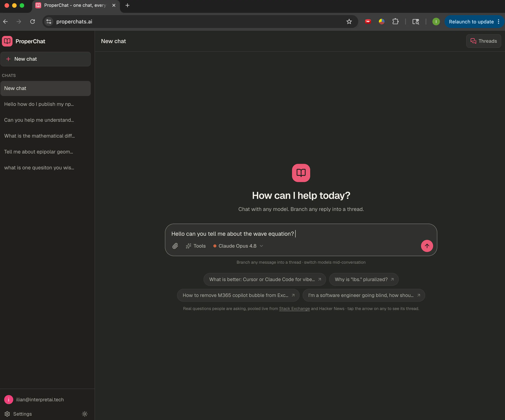
Task: Open a new browser tab
Action: (127, 5)
